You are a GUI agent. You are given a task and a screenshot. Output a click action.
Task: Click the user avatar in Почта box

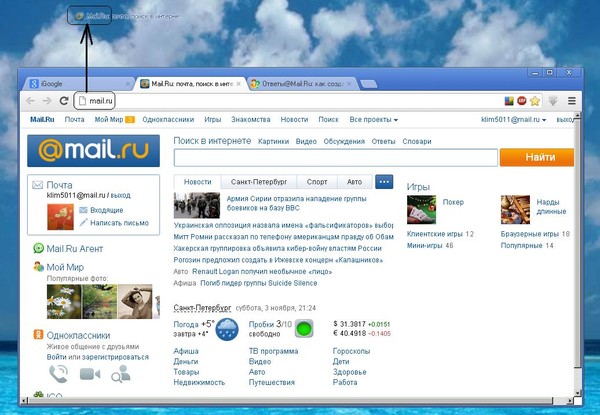coord(60,217)
